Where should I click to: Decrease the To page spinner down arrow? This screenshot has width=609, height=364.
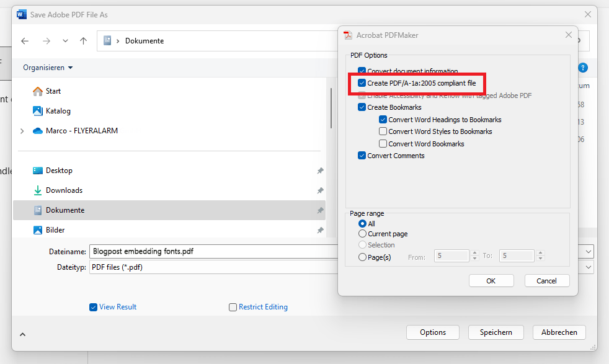tap(540, 259)
